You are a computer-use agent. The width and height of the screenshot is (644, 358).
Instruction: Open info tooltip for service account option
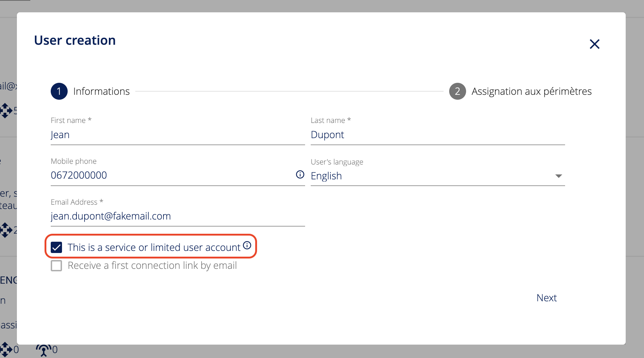(247, 245)
